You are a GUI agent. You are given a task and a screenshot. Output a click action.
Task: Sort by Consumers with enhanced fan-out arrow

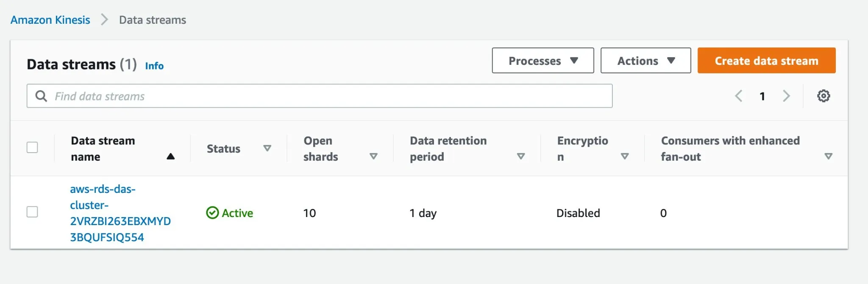828,156
